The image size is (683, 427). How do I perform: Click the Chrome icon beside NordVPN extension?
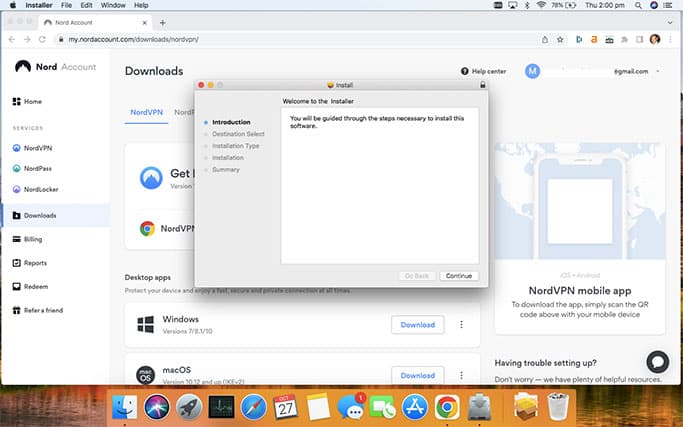[x=147, y=228]
